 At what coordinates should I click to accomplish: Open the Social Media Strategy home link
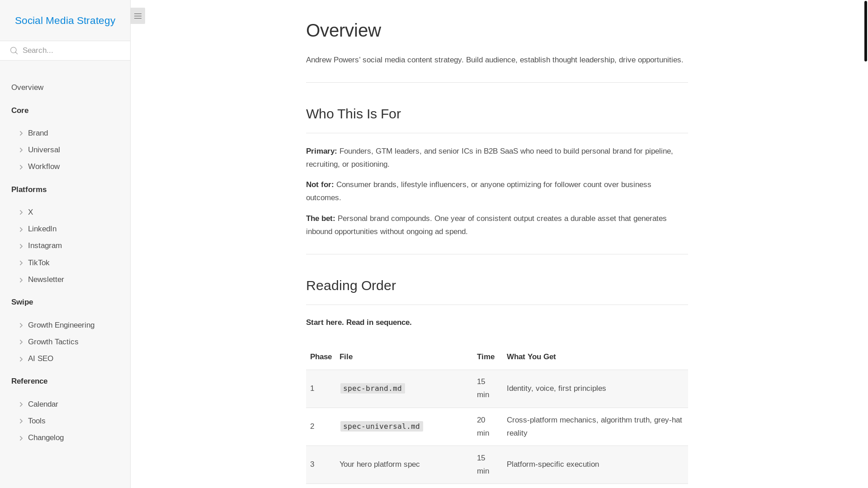[65, 20]
